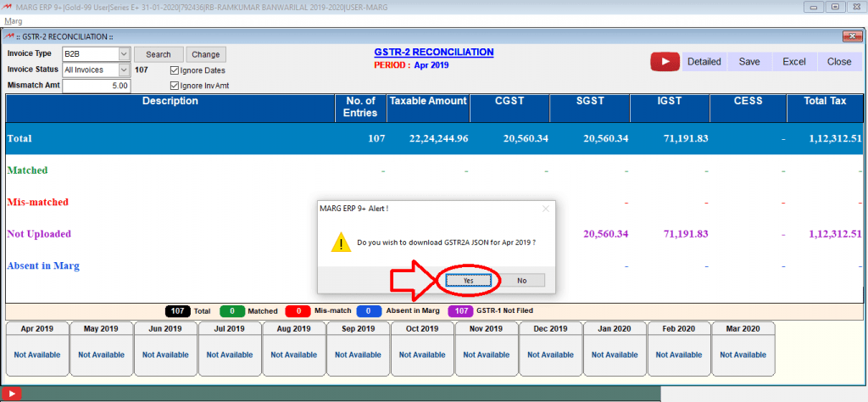Click the Not Uploaded row label
The width and height of the screenshot is (868, 402).
click(x=39, y=234)
